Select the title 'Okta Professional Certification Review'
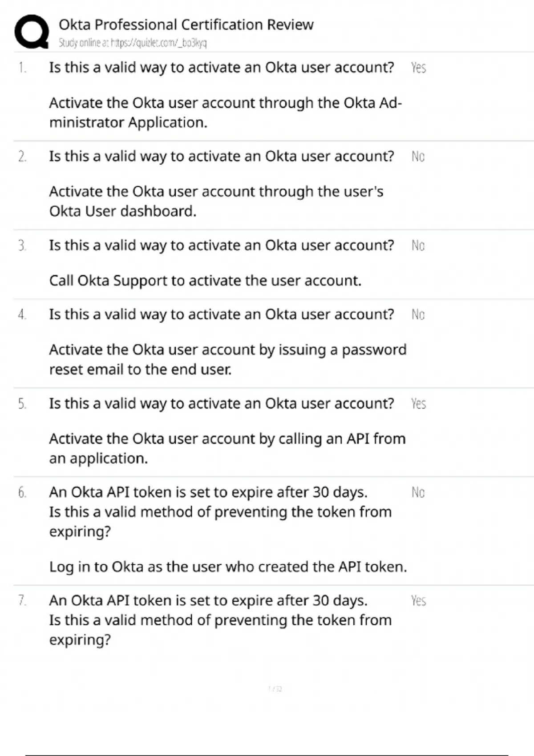 pos(186,24)
